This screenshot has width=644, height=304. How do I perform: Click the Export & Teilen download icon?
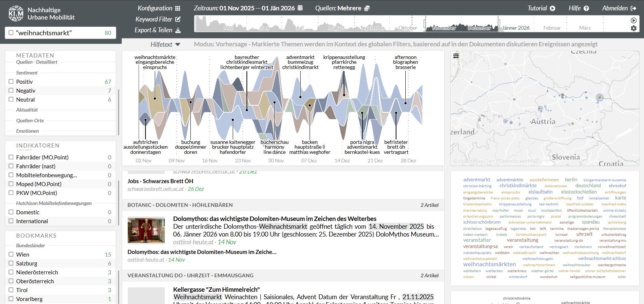click(x=178, y=30)
